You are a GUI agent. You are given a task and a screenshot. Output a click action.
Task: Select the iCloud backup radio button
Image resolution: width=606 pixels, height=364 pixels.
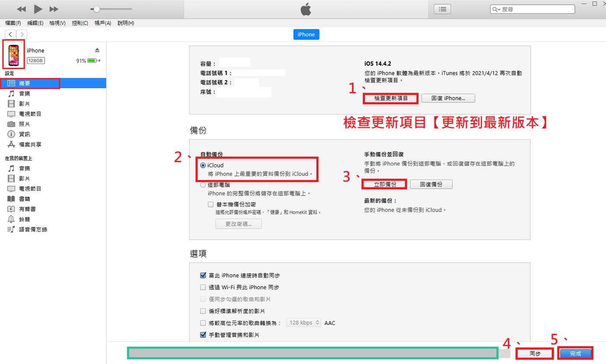pos(203,166)
